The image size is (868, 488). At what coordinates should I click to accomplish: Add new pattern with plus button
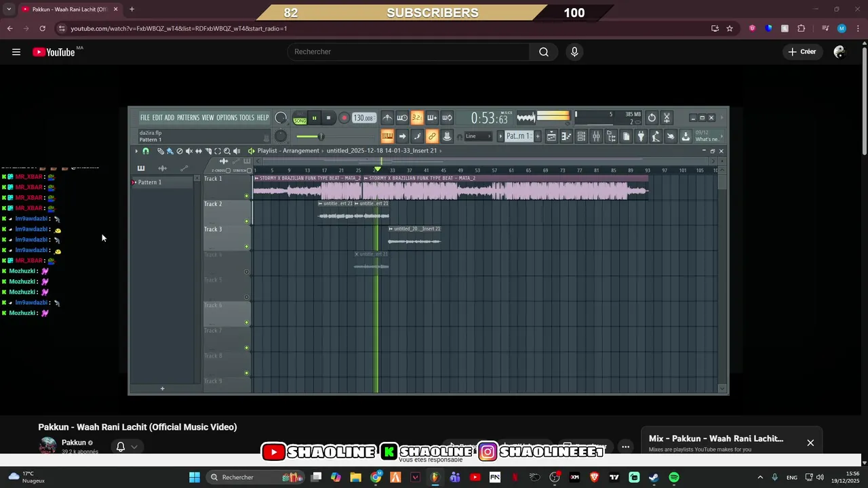coord(538,136)
